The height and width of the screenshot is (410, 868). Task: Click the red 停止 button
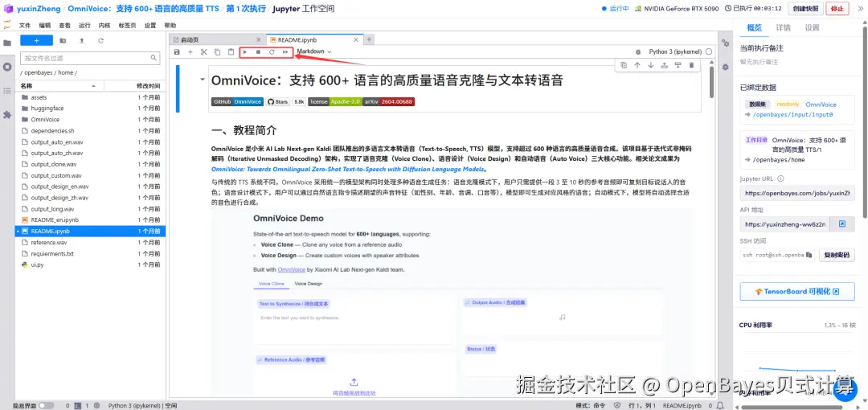click(837, 9)
